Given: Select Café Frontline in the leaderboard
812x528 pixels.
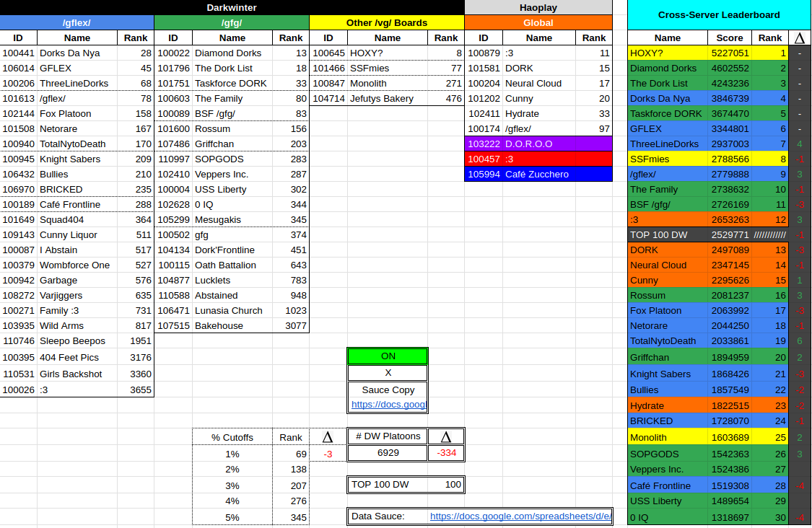Looking at the screenshot, I should tap(668, 485).
